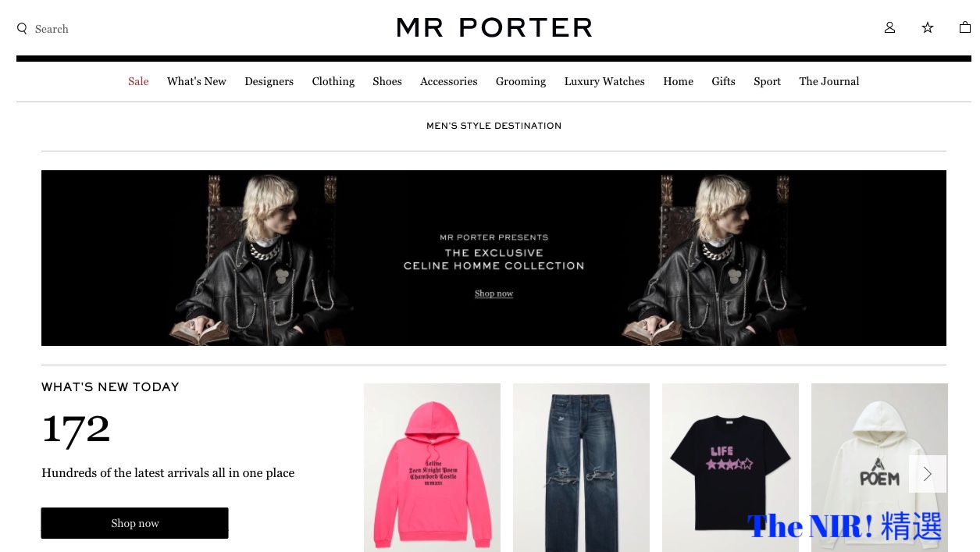Viewport: 980px width, 552px height.
Task: Expand the Luxury Watches menu
Action: click(604, 81)
